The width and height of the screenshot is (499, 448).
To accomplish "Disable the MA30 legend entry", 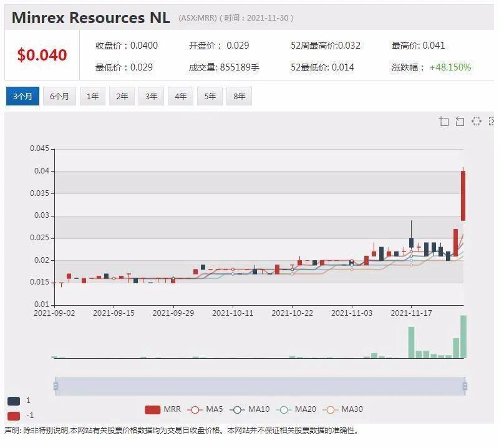I will pyautogui.click(x=345, y=409).
